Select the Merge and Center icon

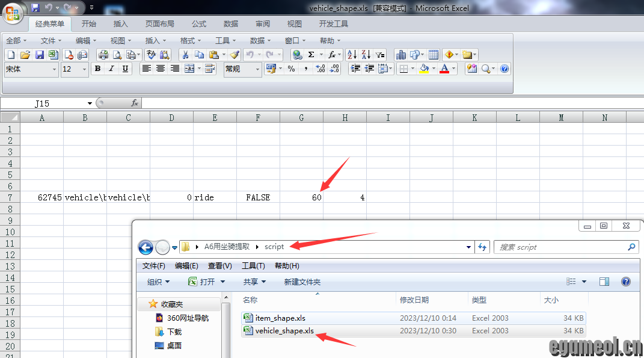pyautogui.click(x=189, y=69)
